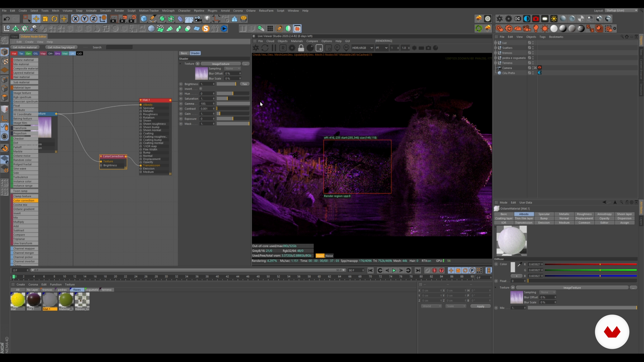644x362 pixels.
Task: Adjust the Saturation slider
Action: coord(233,99)
